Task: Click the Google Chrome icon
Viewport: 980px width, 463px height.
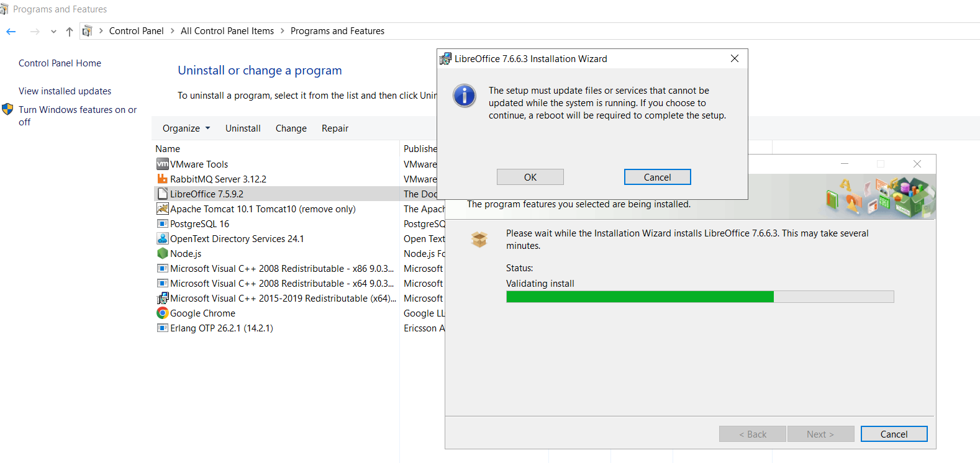Action: pos(162,313)
